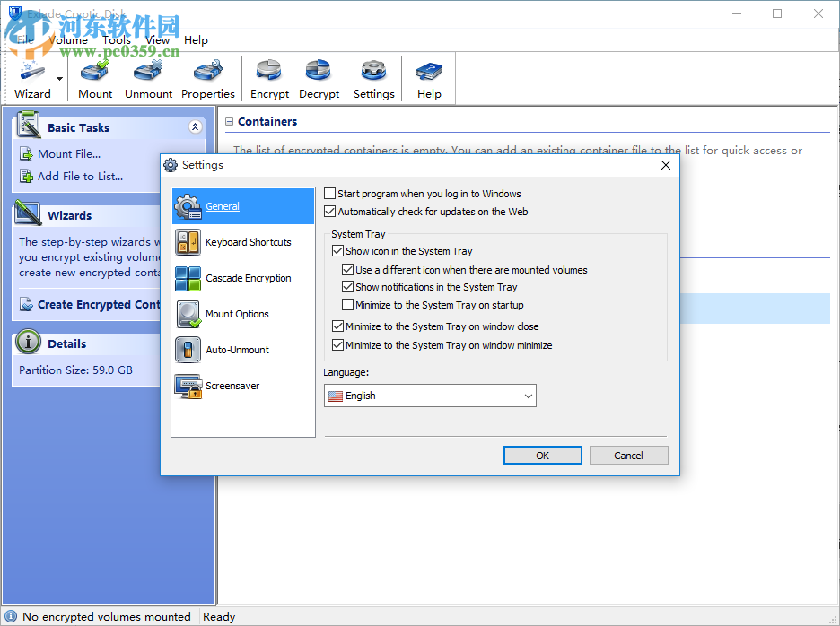Toggle Show notifications in System Tray
Image resolution: width=840 pixels, height=626 pixels.
click(x=347, y=286)
